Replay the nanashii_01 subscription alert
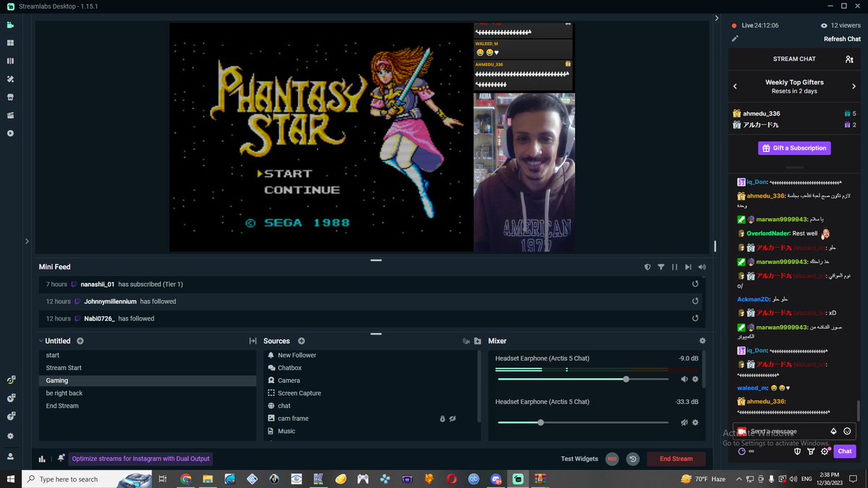Screen dimensions: 868x488 [x=695, y=284]
